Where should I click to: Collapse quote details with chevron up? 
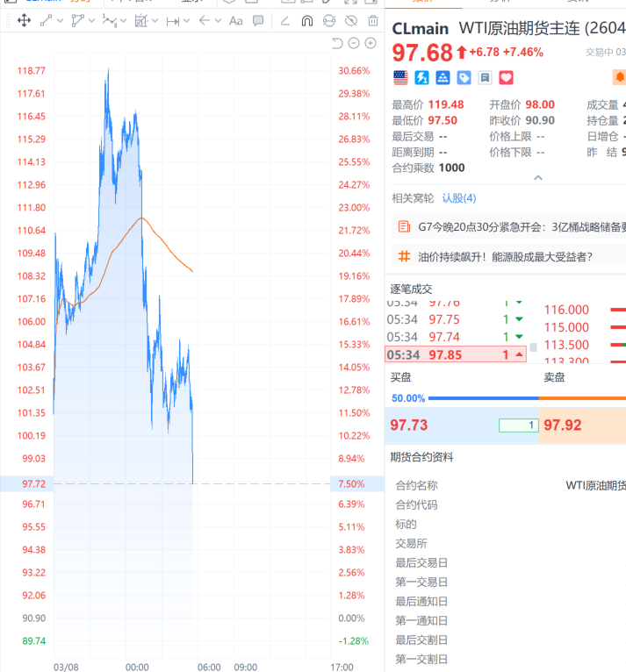pyautogui.click(x=538, y=177)
